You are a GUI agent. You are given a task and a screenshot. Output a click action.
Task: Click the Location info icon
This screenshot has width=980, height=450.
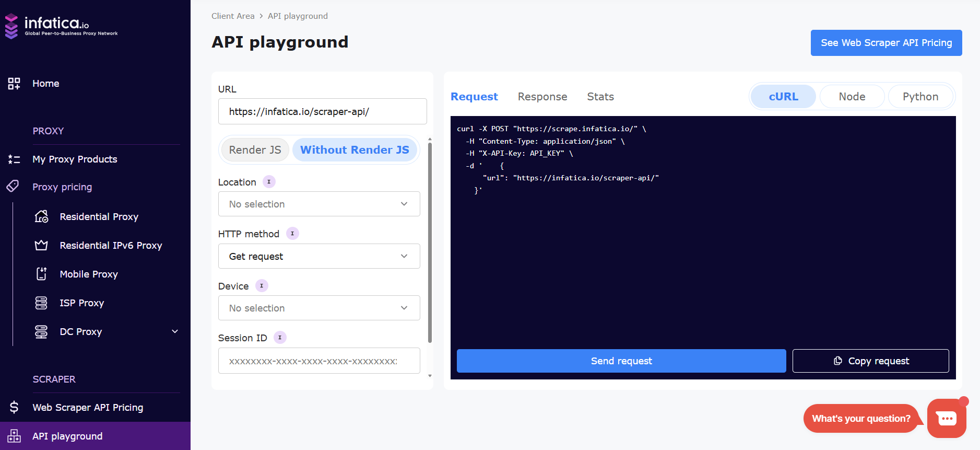tap(269, 182)
